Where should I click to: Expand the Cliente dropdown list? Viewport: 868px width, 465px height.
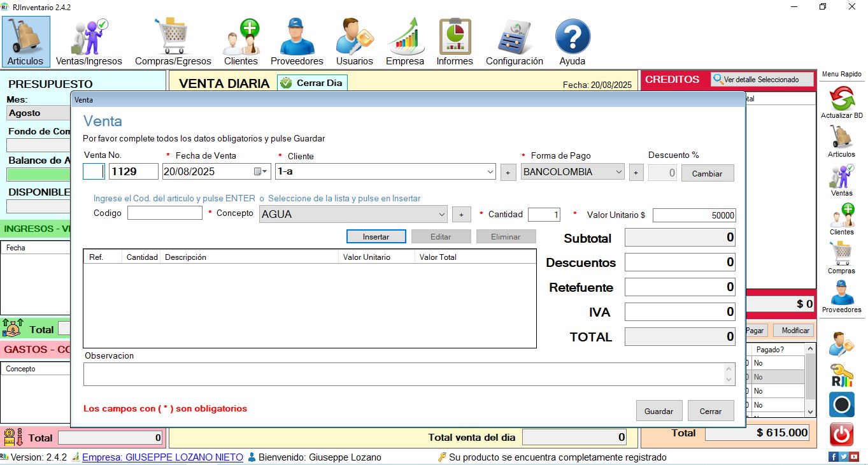[x=490, y=172]
